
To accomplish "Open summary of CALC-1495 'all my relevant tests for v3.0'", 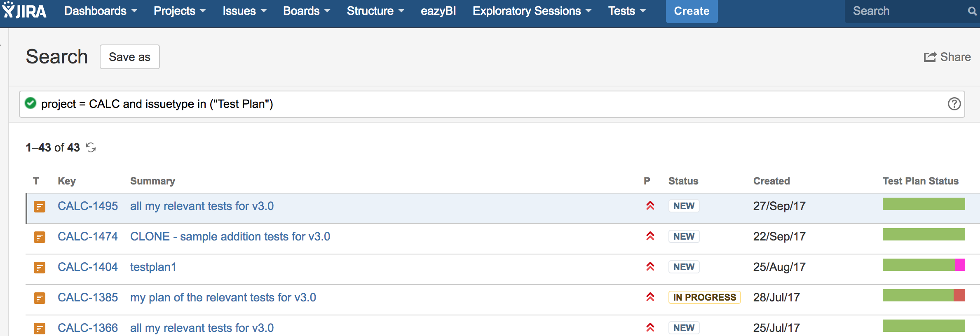I will pyautogui.click(x=202, y=206).
